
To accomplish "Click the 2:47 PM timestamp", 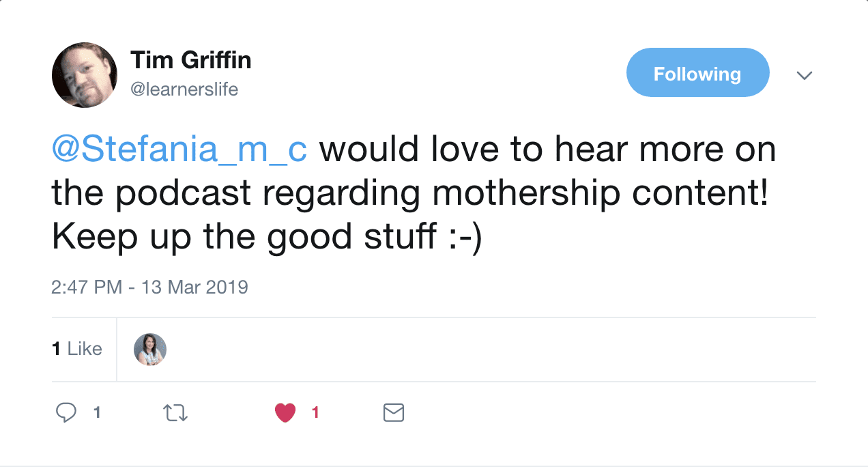I will point(87,287).
